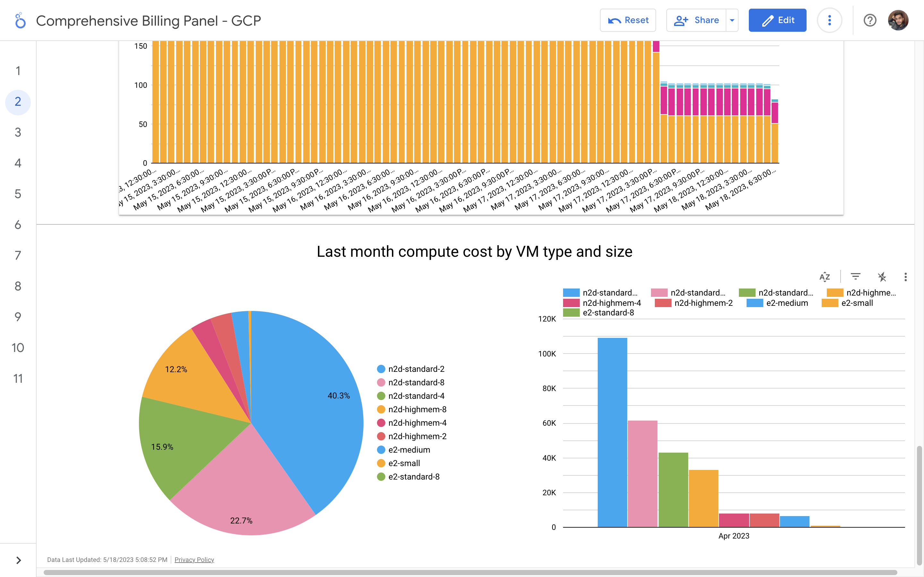Click the horizontal scrollbar at bottom
The width and height of the screenshot is (924, 577).
[x=470, y=572]
